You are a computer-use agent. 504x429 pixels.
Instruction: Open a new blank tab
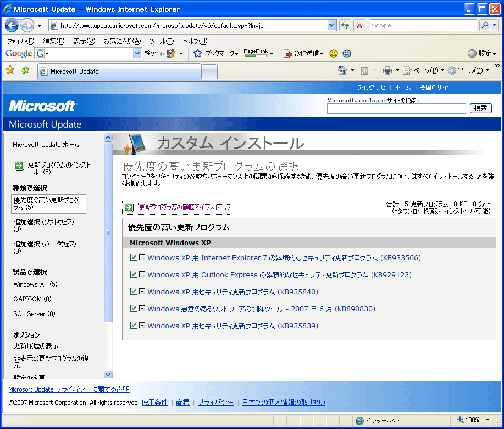209,72
